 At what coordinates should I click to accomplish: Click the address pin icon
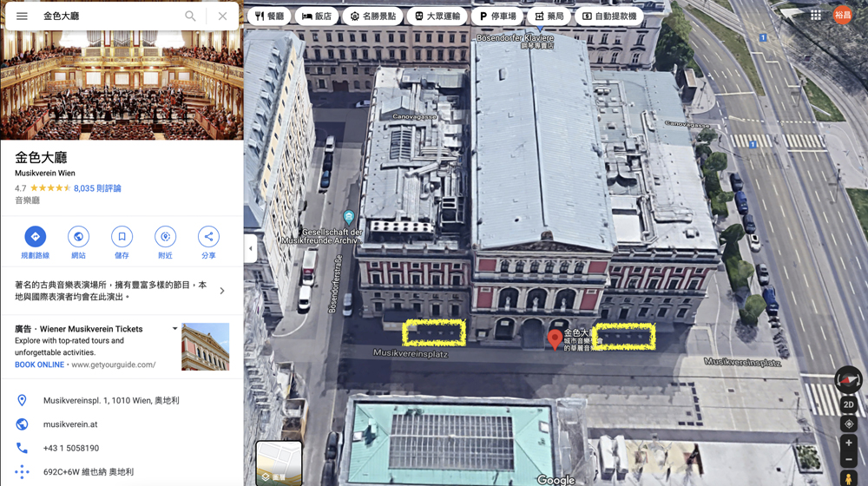click(22, 400)
